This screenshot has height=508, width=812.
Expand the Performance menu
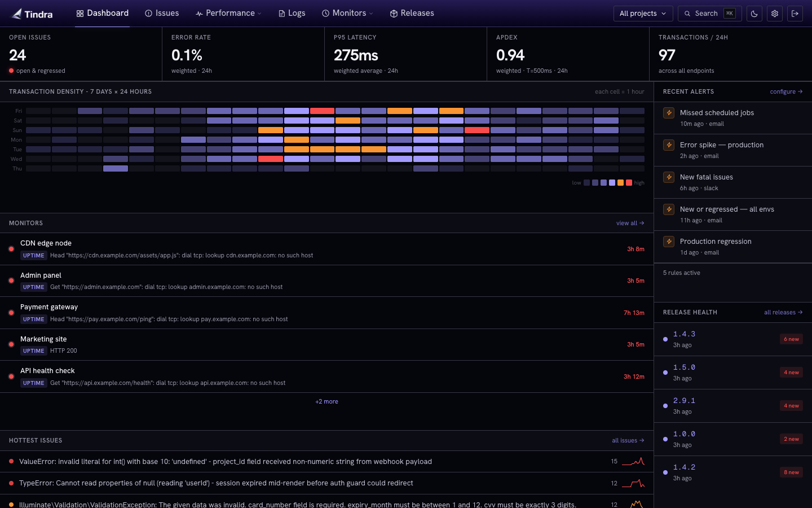click(228, 13)
